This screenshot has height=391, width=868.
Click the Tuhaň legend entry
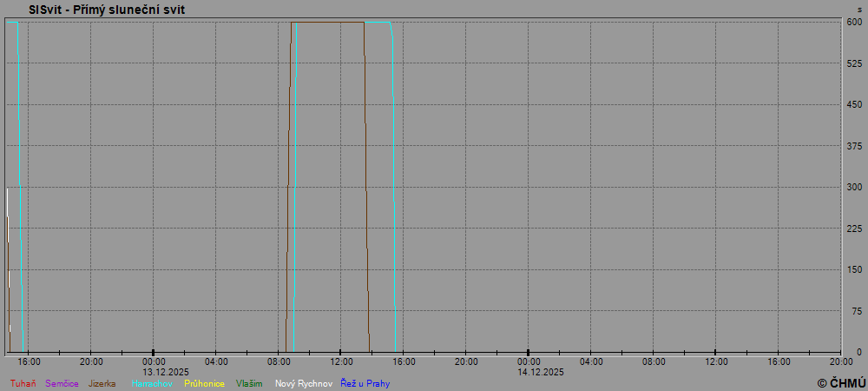23,383
